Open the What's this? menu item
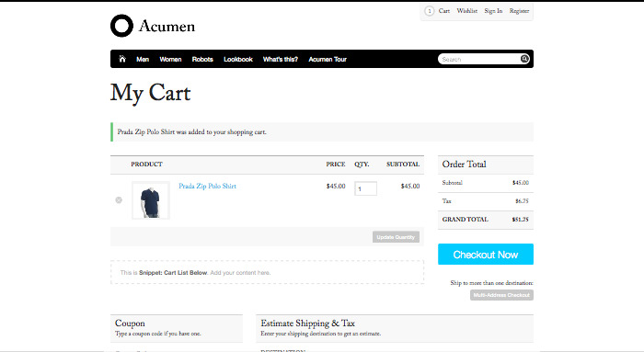644x352 pixels. 281,59
